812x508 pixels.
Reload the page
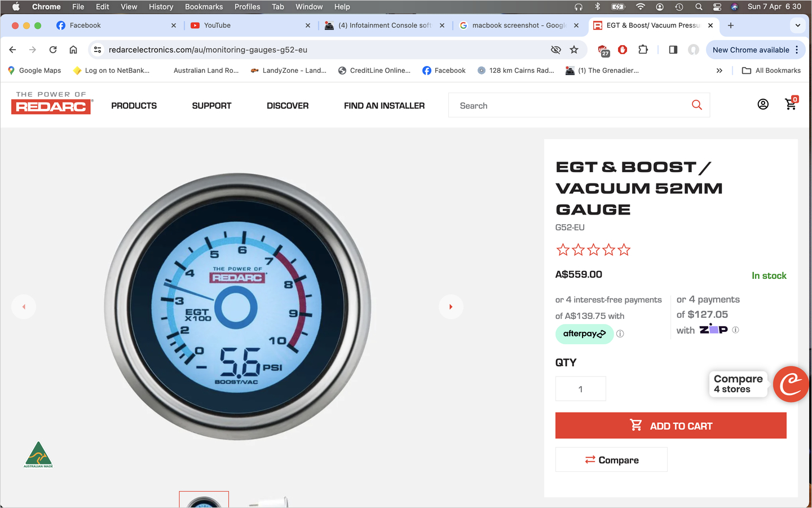click(x=53, y=50)
